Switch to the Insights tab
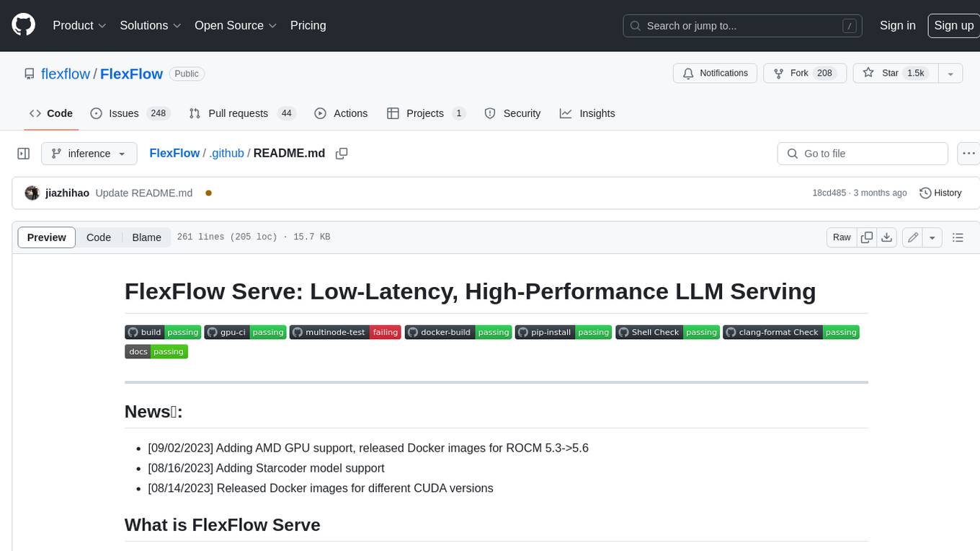980x551 pixels. coord(588,113)
